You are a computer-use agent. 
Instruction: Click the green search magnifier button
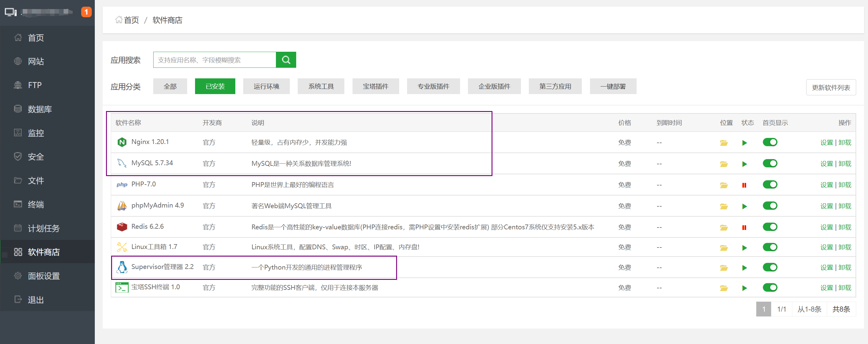point(286,60)
